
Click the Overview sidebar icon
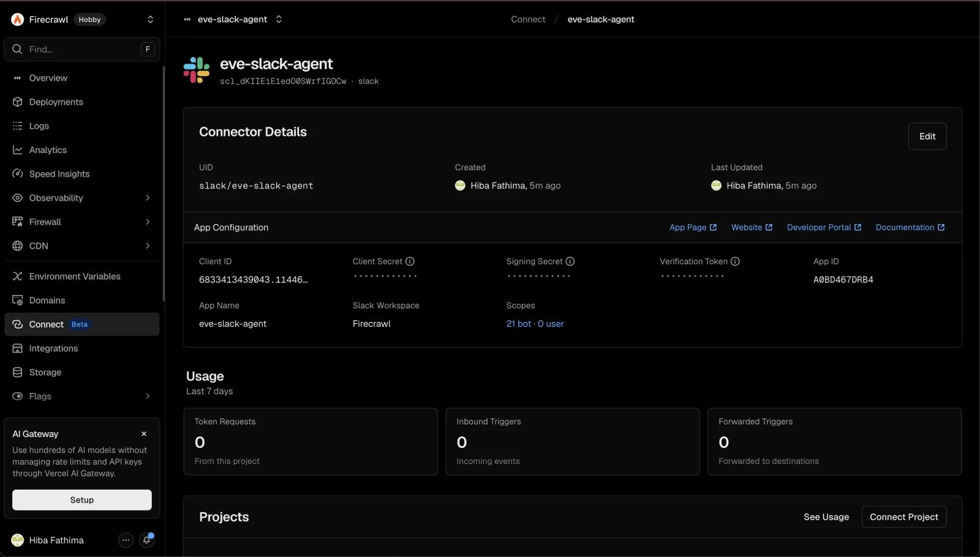tap(17, 78)
